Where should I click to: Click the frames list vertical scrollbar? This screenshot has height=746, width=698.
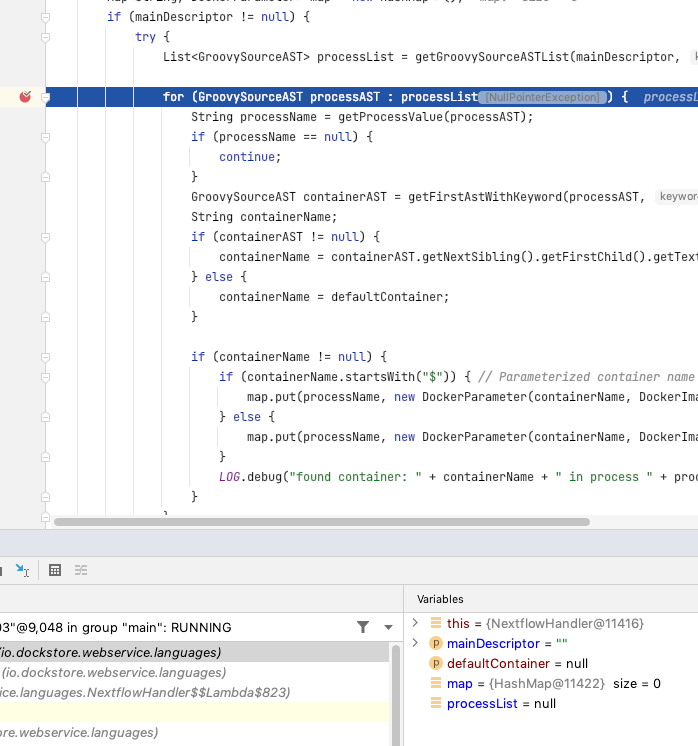click(396, 695)
